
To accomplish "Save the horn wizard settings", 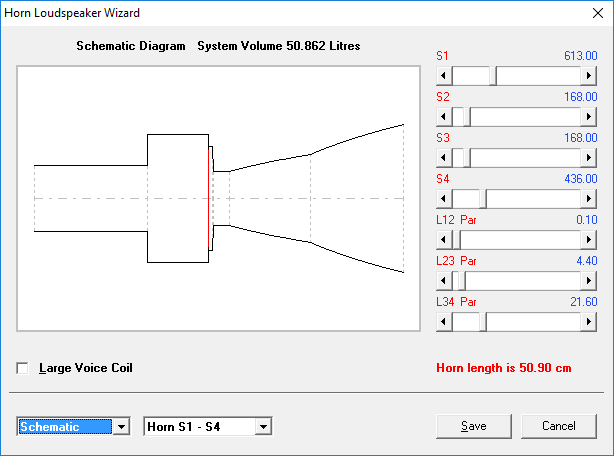I will (474, 426).
